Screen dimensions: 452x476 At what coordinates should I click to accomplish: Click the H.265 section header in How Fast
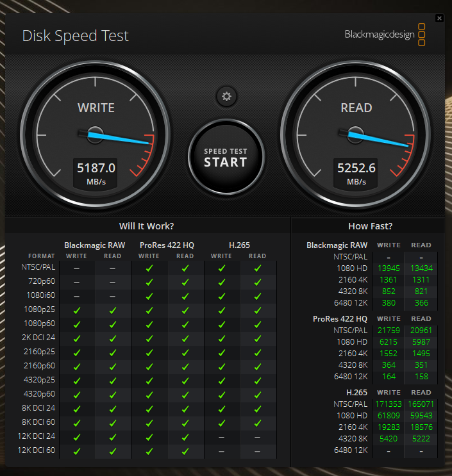click(356, 393)
